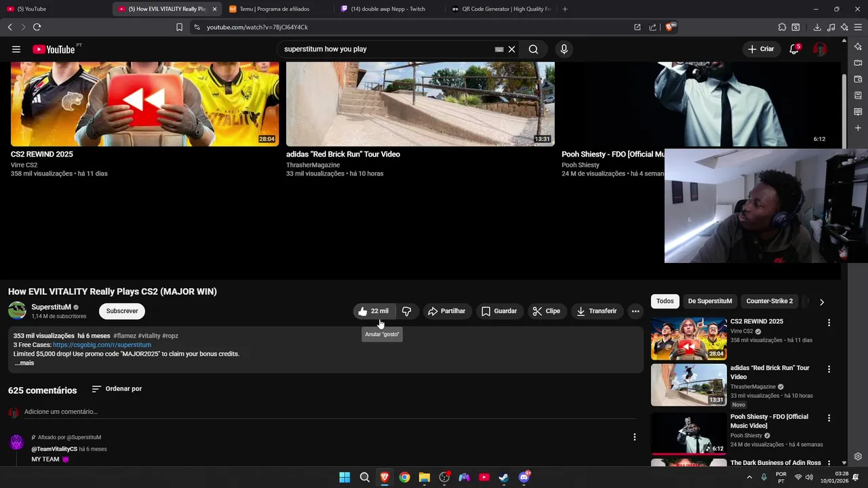Open the Brave Wallet sidebar icon

pos(858,79)
